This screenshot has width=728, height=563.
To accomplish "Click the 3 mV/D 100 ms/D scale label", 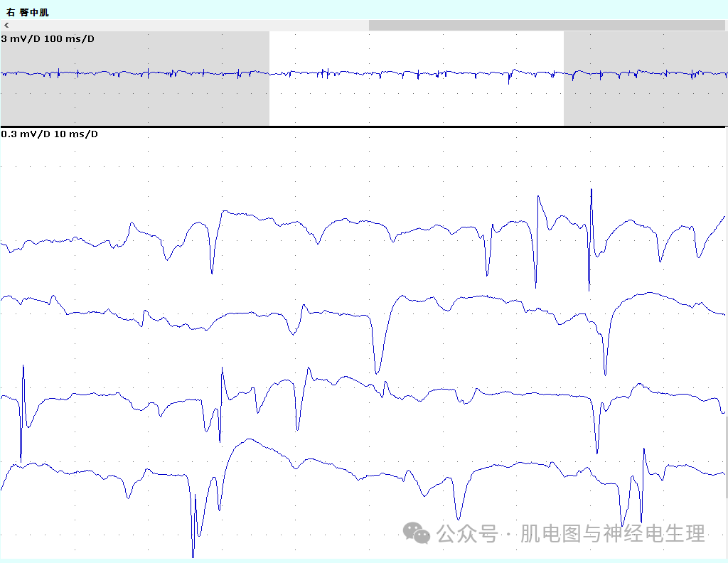I will click(48, 38).
